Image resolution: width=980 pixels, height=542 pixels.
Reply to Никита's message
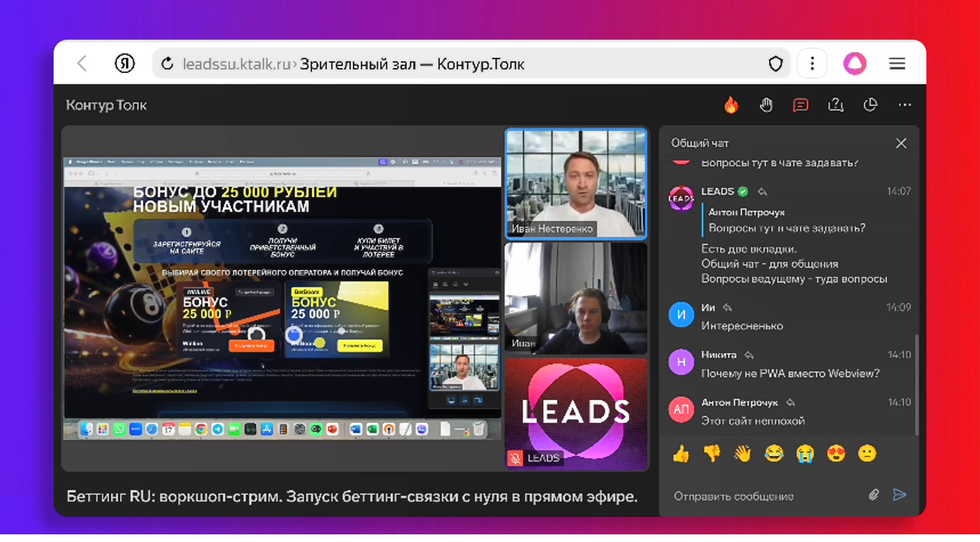click(x=749, y=355)
